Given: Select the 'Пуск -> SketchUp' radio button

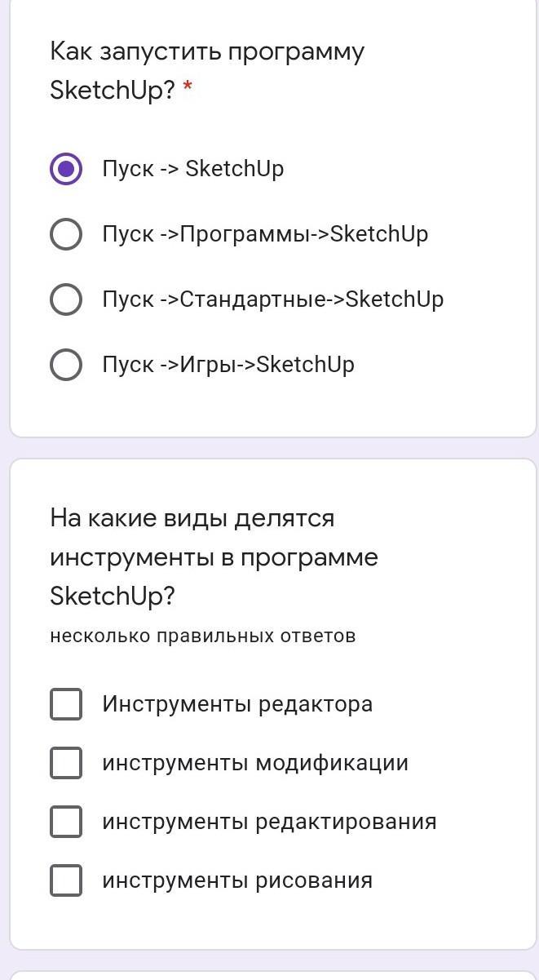Looking at the screenshot, I should (66, 169).
